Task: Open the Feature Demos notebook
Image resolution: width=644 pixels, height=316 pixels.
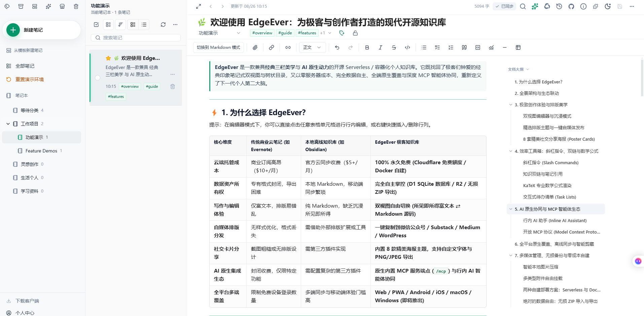Action: click(x=41, y=151)
